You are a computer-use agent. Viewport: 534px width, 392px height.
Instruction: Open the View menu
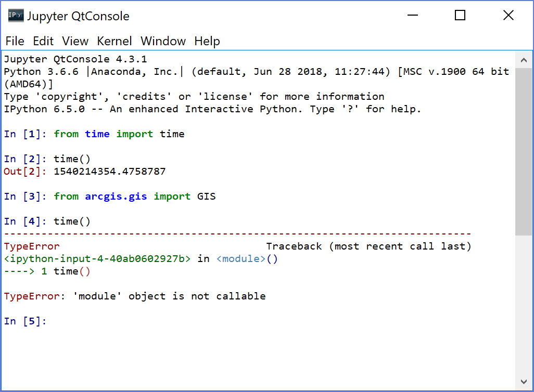point(75,41)
